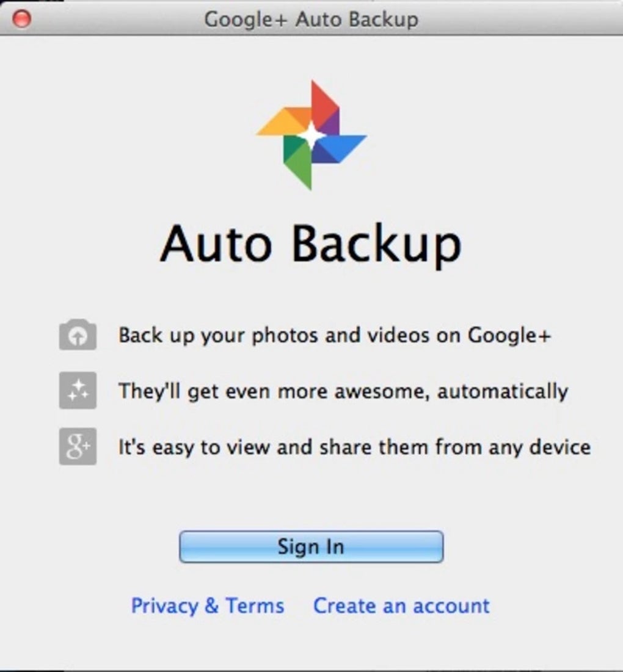Click the sparkles auto-enhance icon

(x=78, y=391)
